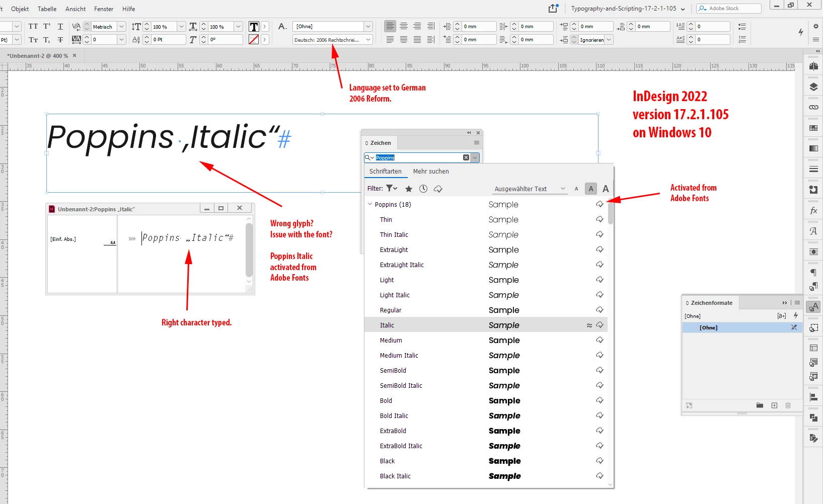
Task: Select the Black Italic font style
Action: [486, 476]
